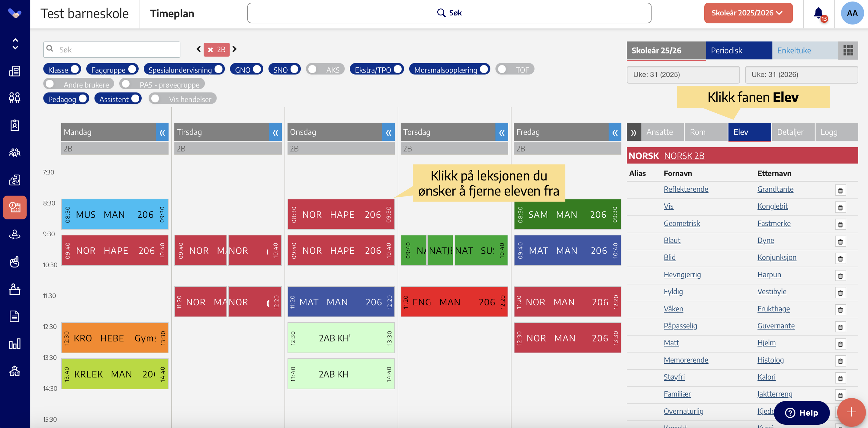Click the timetable filter Søk field

point(111,50)
